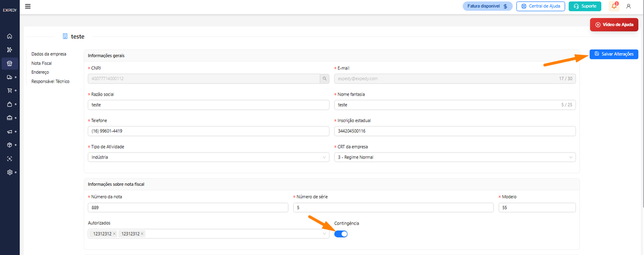The image size is (644, 255).
Task: Open the Autorizados dropdown arrow
Action: click(325, 234)
